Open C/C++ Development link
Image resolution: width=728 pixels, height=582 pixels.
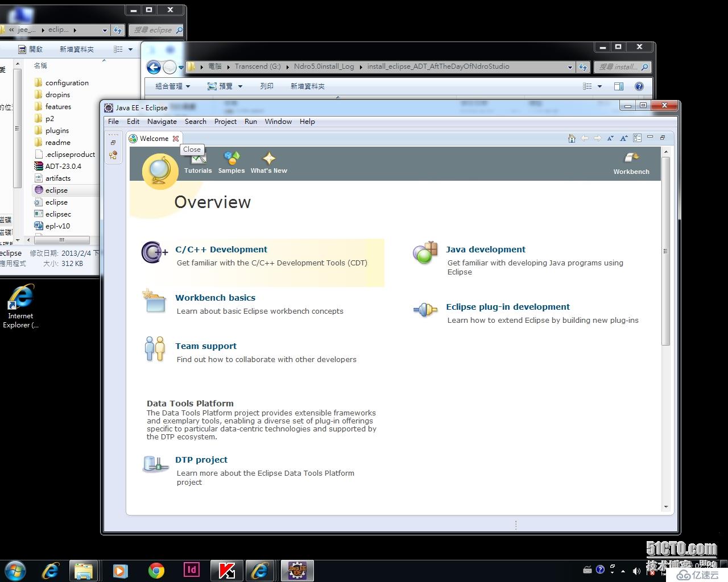click(221, 249)
